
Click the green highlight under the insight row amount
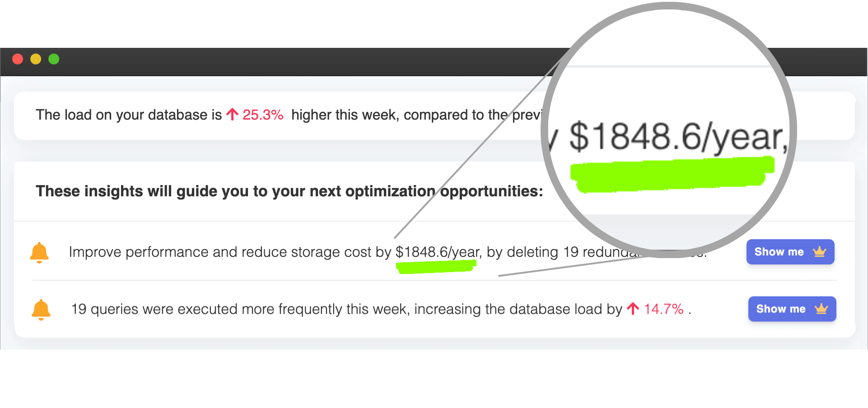pos(436,267)
